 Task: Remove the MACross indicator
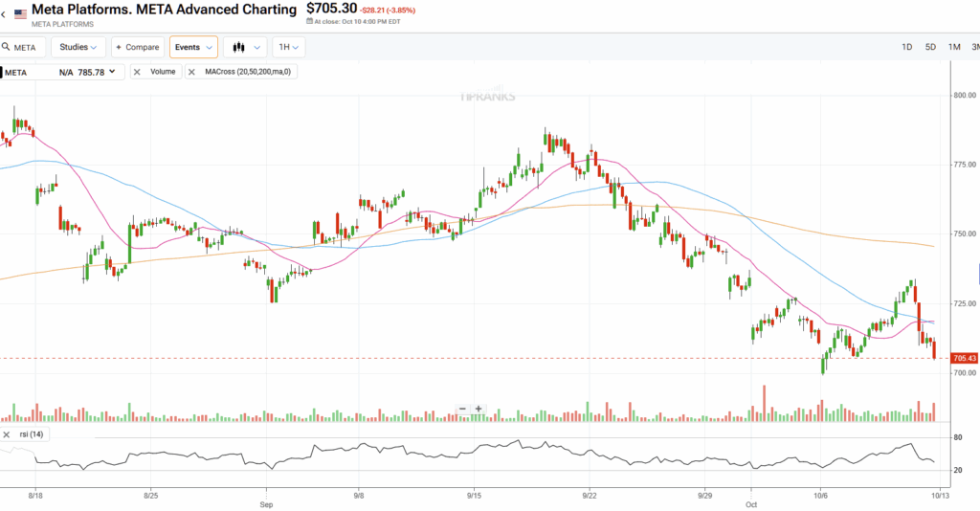click(x=192, y=72)
